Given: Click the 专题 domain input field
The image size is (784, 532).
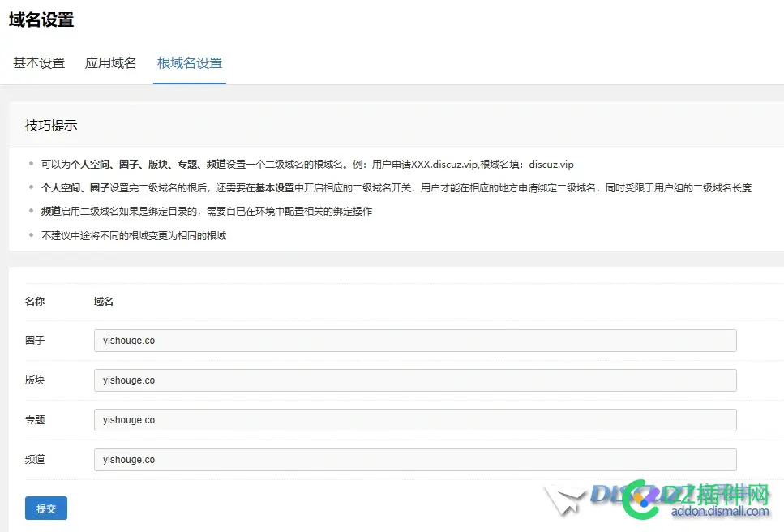Looking at the screenshot, I should pos(415,419).
